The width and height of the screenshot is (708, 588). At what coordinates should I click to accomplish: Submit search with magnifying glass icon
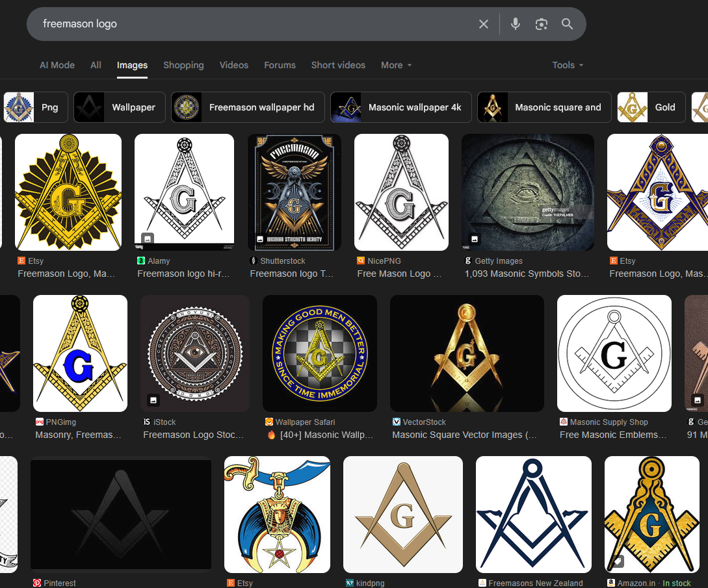coord(567,24)
